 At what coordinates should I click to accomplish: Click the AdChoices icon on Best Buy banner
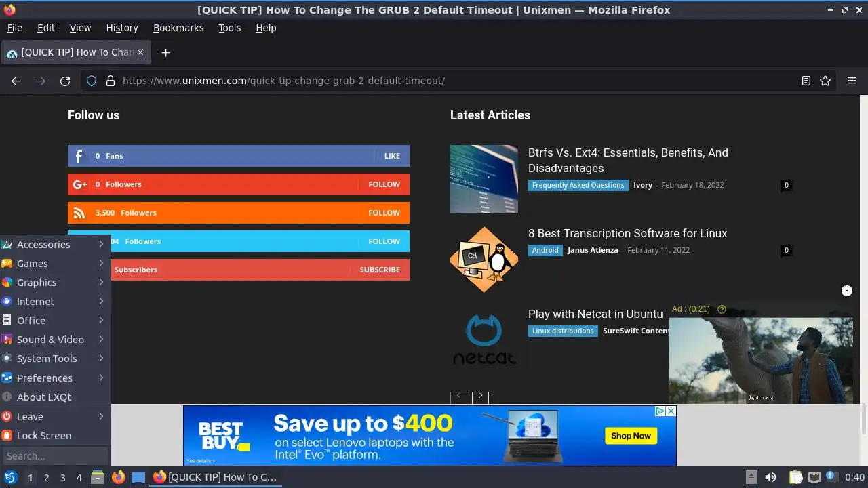point(659,411)
